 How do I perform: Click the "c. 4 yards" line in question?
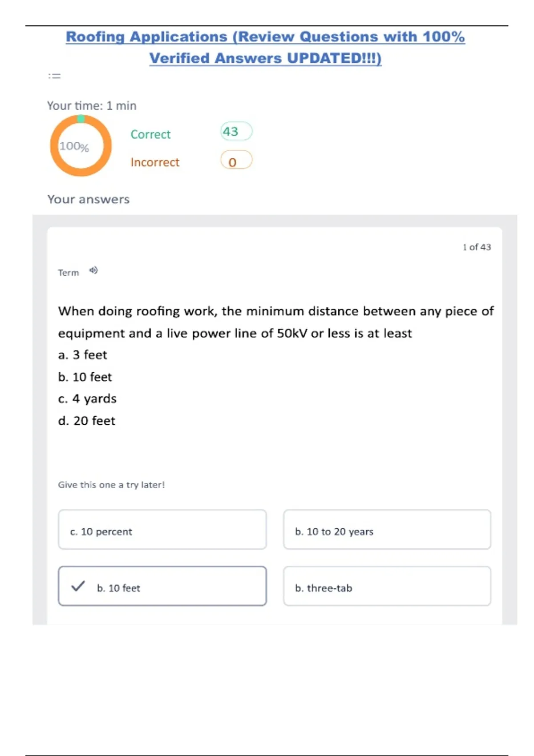click(x=87, y=398)
